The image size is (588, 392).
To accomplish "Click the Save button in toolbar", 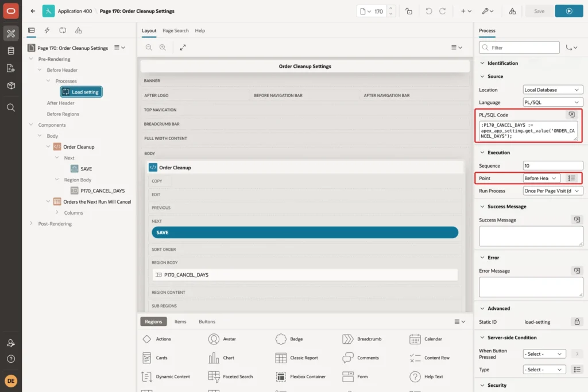I will point(539,11).
